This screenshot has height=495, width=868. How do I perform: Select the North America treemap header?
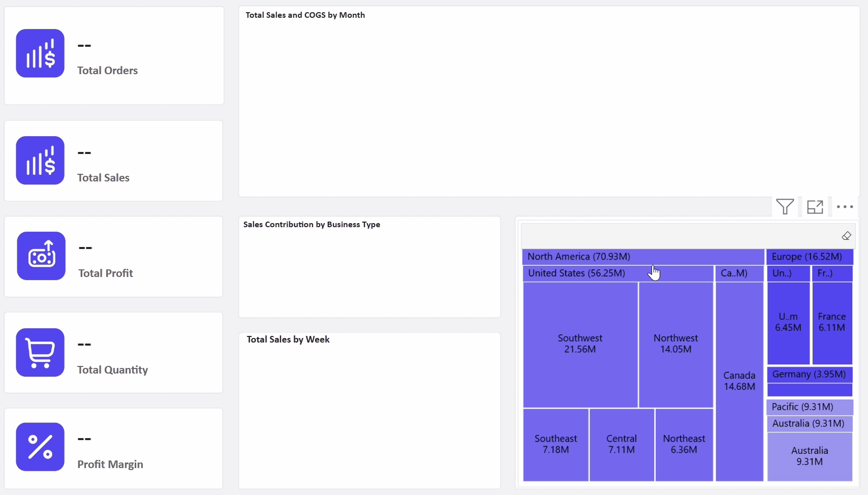point(578,257)
